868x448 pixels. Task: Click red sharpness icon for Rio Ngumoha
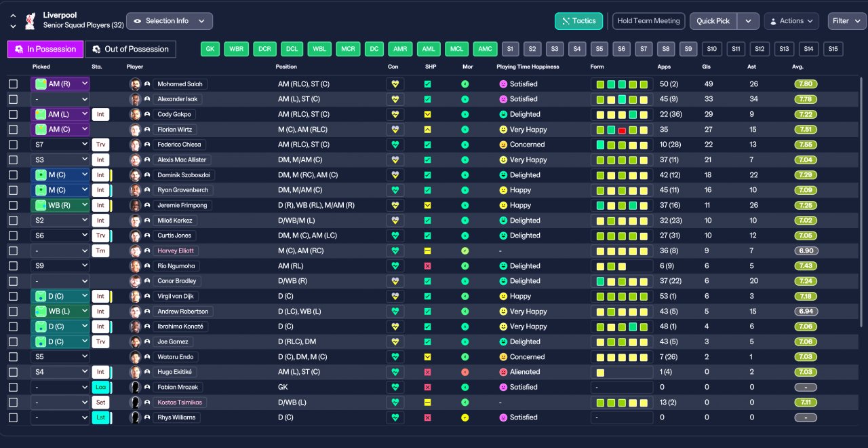coord(427,266)
